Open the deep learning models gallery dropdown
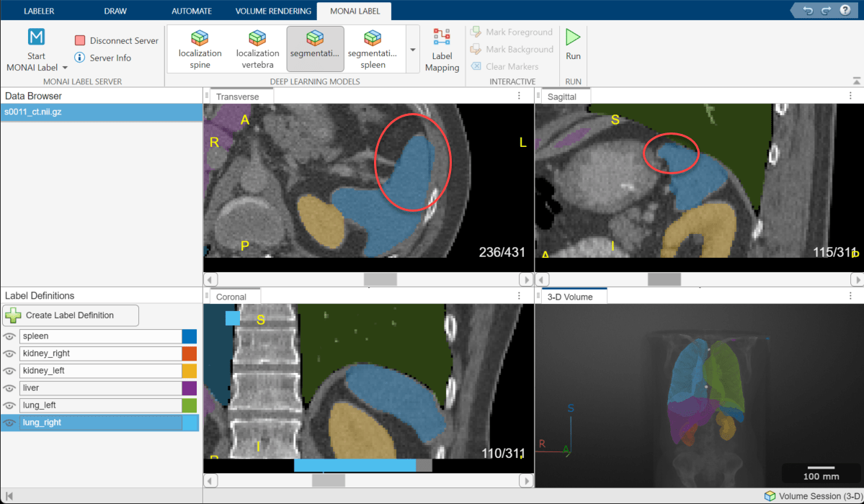Viewport: 864px width, 504px height. (412, 49)
